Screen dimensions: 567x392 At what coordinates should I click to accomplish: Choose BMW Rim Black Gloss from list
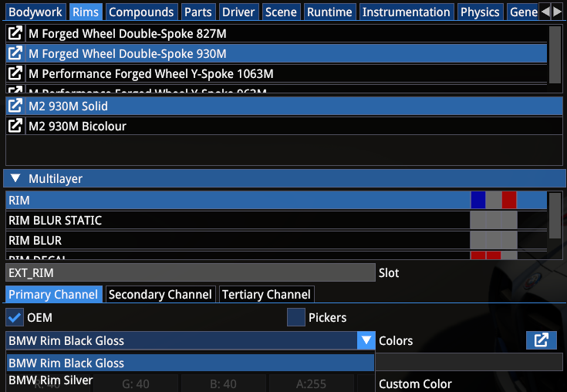point(191,363)
